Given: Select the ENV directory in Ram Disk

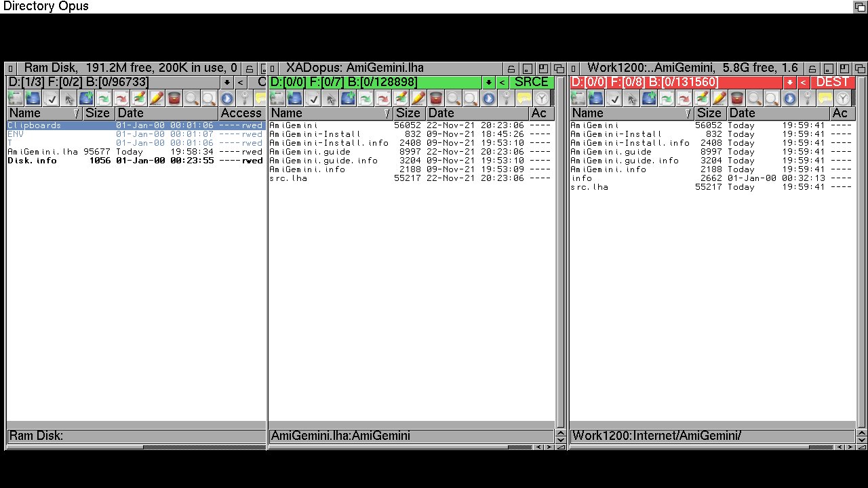Looking at the screenshot, I should pyautogui.click(x=136, y=134).
